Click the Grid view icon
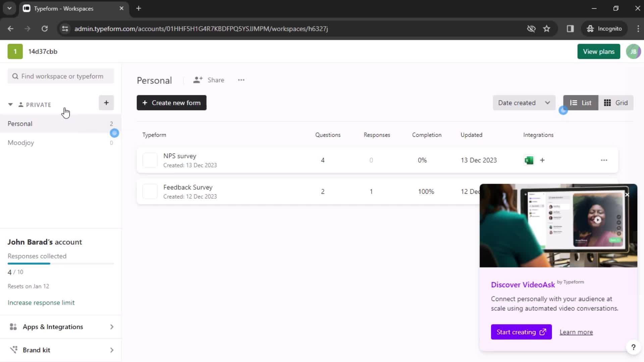 pyautogui.click(x=616, y=103)
